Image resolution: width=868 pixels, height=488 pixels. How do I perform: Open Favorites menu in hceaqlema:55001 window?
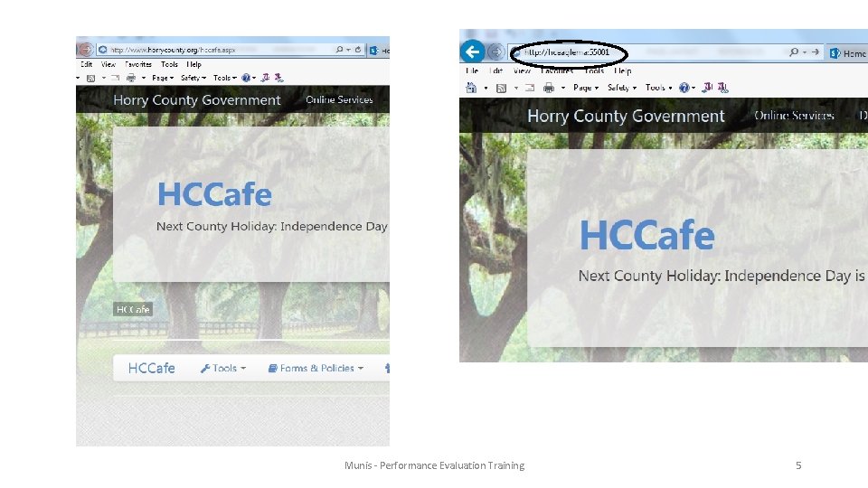point(557,70)
